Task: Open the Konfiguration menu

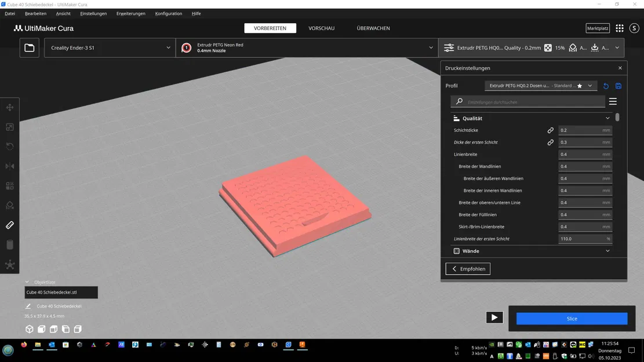Action: (x=169, y=13)
